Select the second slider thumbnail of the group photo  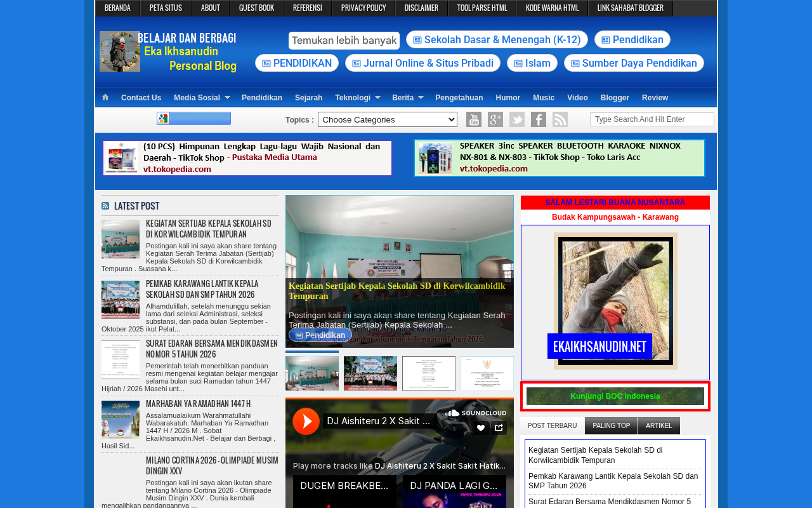pos(370,373)
